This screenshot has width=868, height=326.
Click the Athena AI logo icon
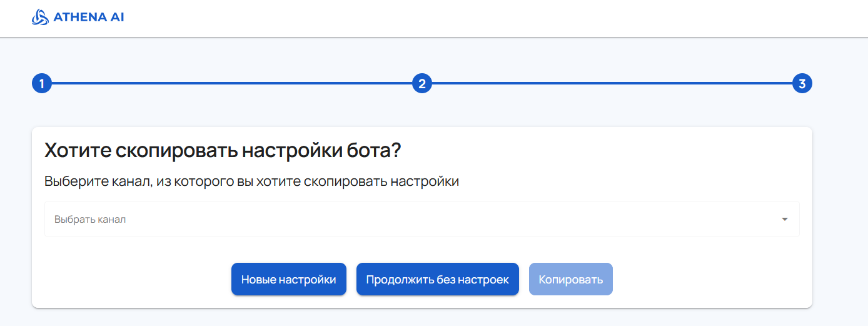(40, 18)
